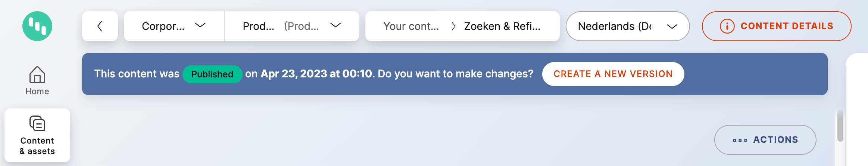Open the Content Details text button
This screenshot has height=166, width=868.
pos(787,26)
